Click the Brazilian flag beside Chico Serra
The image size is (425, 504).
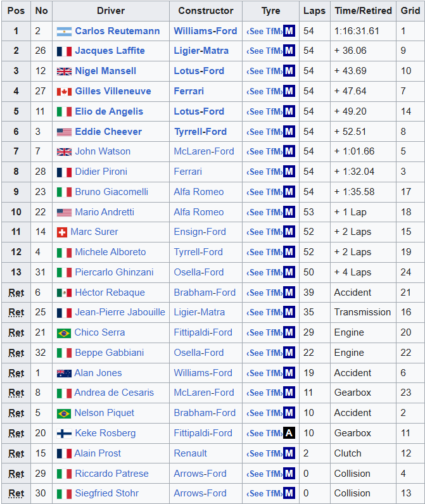63,333
